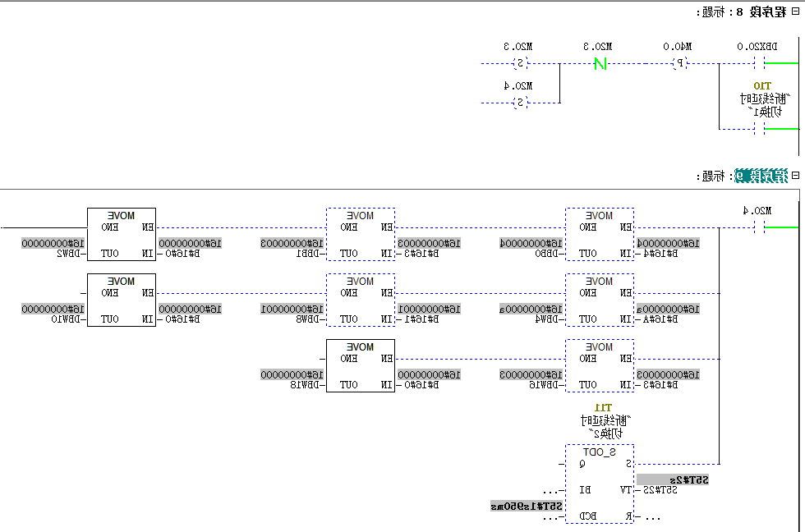Click B#16#0 input of the DBW10 MOVE
Image resolution: width=805 pixels, height=532 pixels.
click(182, 319)
